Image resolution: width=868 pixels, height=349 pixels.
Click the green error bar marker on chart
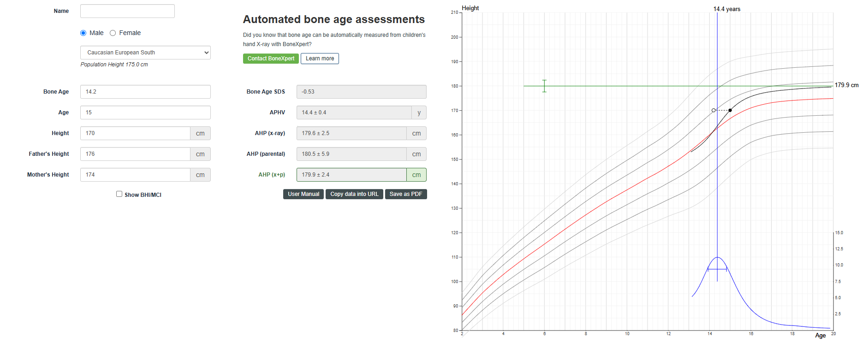pos(544,86)
